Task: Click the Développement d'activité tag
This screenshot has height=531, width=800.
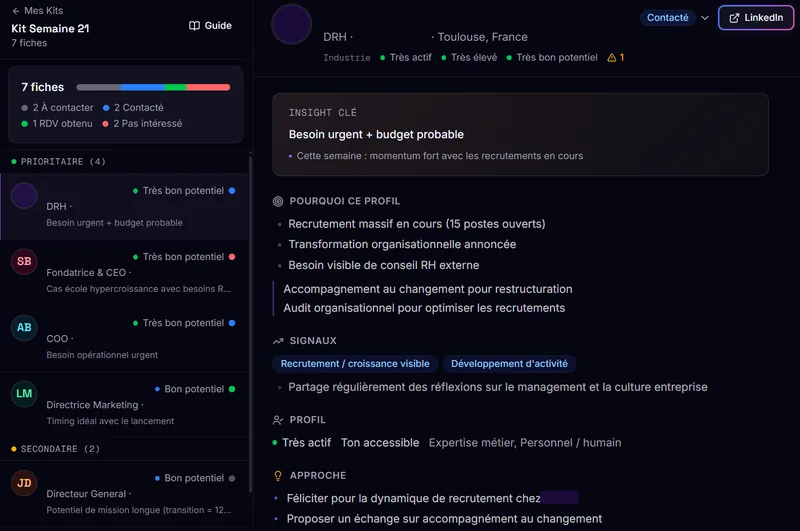Action: coord(509,364)
